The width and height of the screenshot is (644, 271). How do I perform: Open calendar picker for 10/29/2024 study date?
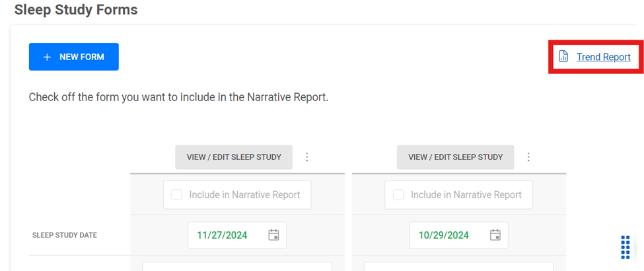coord(495,235)
